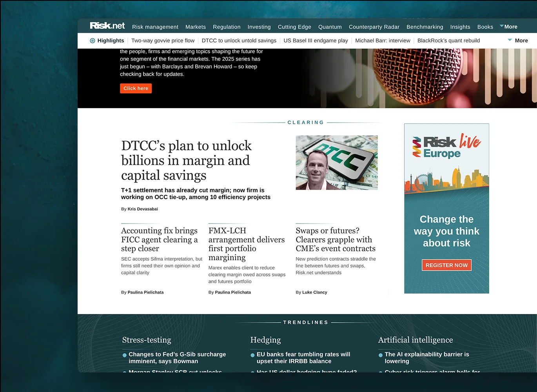Click the Highlights circle icon
The height and width of the screenshot is (392, 537).
tap(93, 40)
